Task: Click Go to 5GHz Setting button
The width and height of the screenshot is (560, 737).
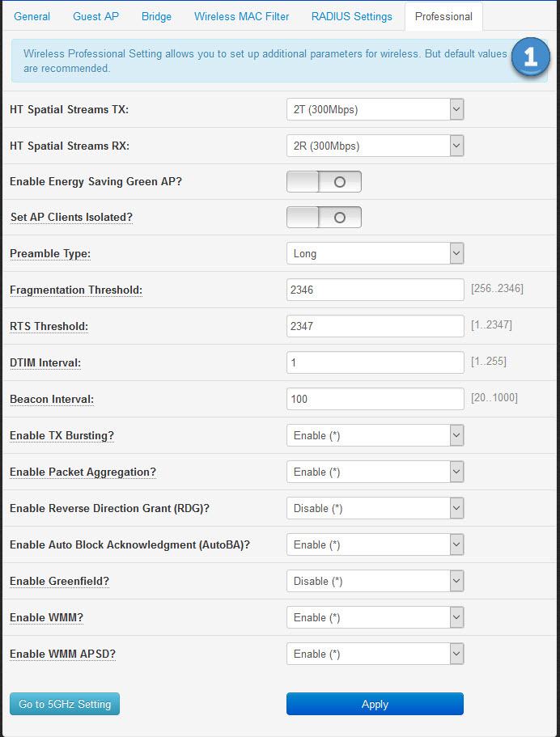Action: pyautogui.click(x=65, y=704)
